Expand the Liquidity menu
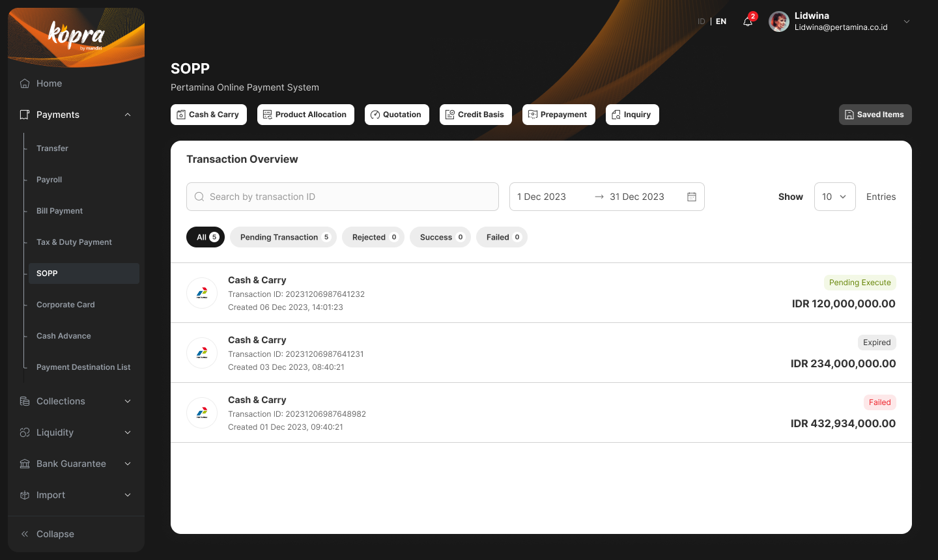The height and width of the screenshot is (560, 938). pyautogui.click(x=128, y=432)
